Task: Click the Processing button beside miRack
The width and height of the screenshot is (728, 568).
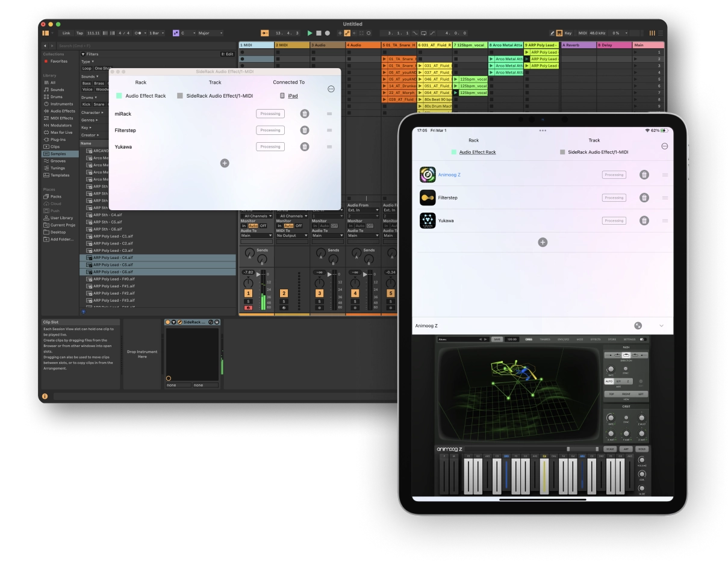Action: click(270, 114)
